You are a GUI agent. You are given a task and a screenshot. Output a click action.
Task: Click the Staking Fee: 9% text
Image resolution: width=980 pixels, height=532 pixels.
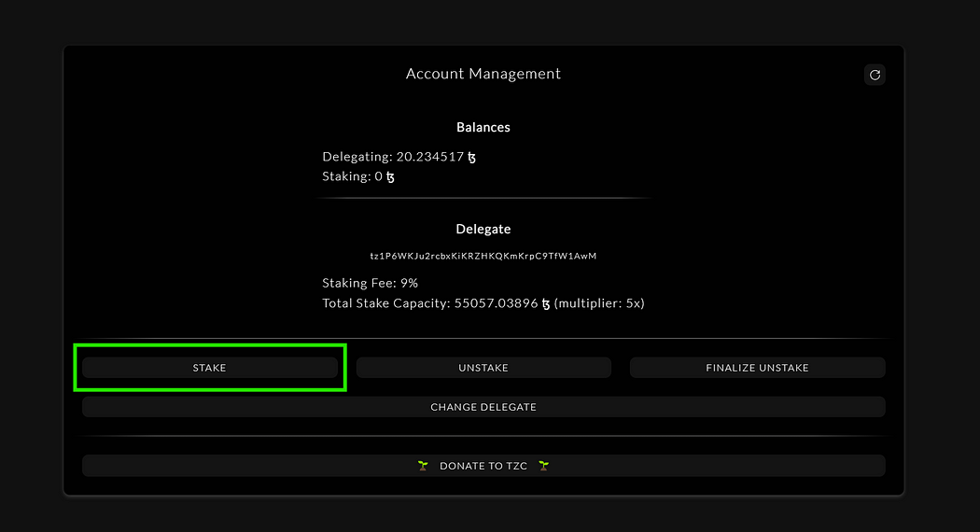(x=370, y=283)
